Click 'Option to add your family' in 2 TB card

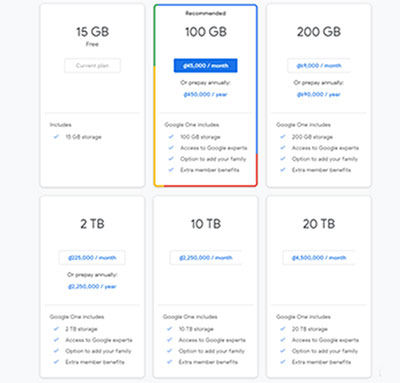(x=98, y=351)
